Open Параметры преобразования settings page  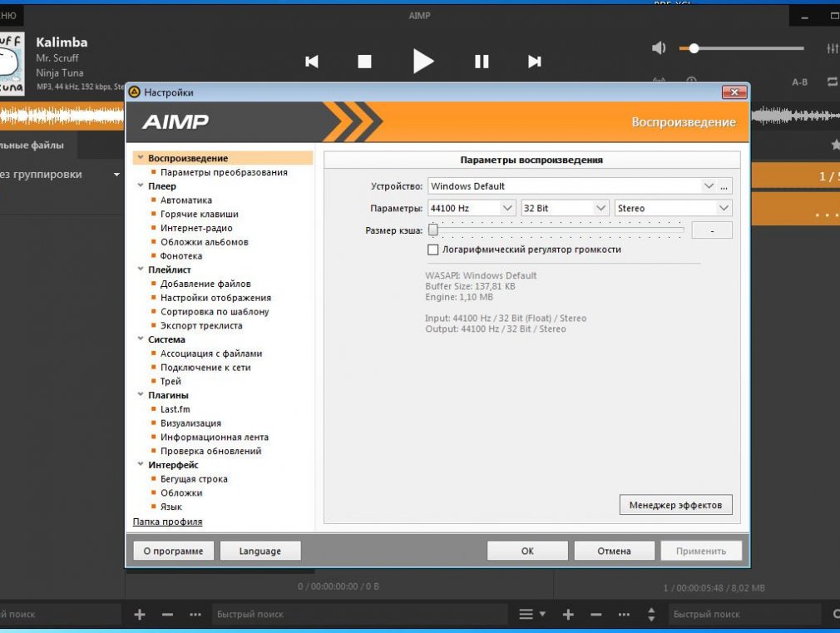coord(224,172)
